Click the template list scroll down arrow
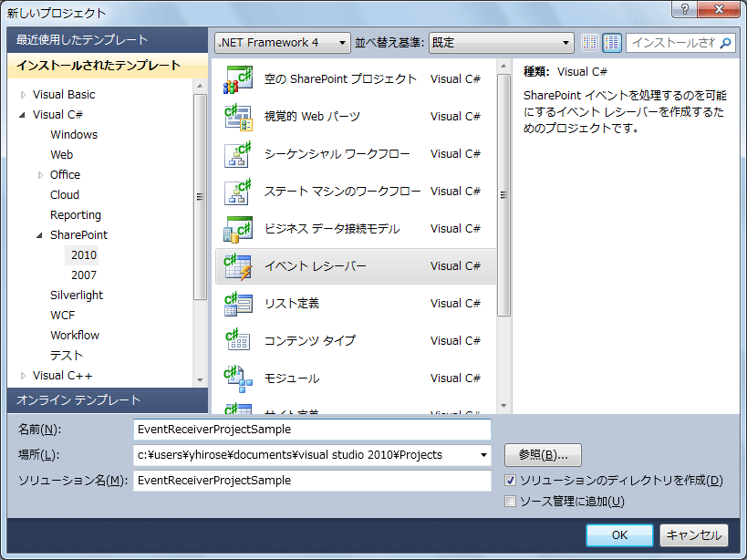The width and height of the screenshot is (747, 560). pyautogui.click(x=503, y=406)
